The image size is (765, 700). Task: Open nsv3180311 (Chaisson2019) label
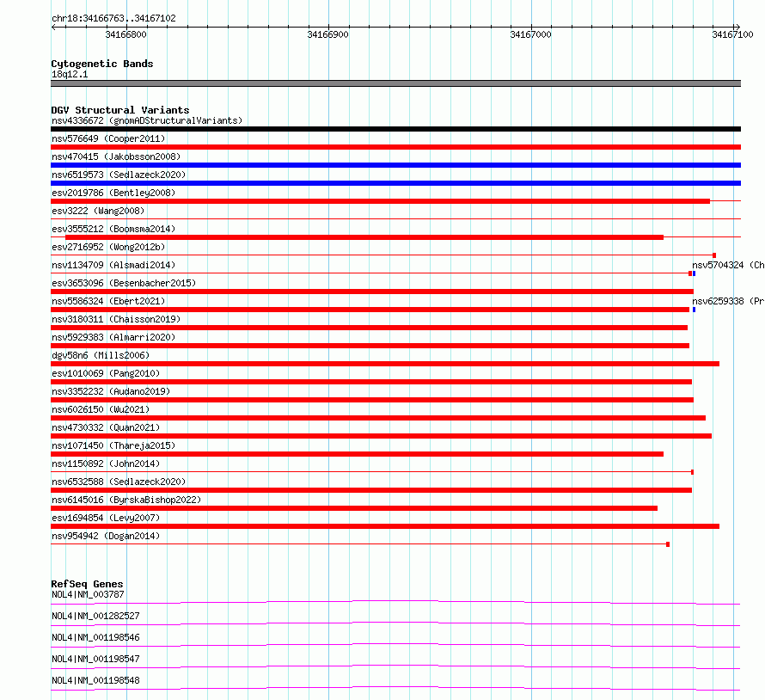116,319
